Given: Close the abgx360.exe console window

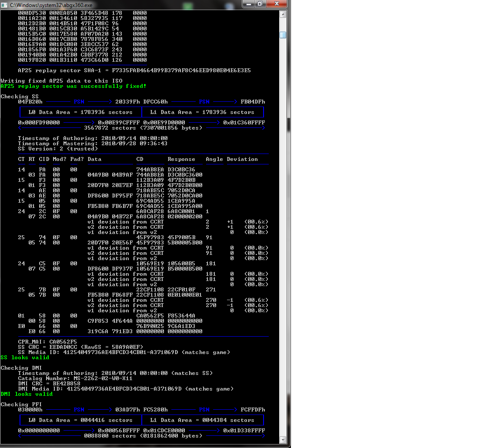Looking at the screenshot, I should [276, 4].
